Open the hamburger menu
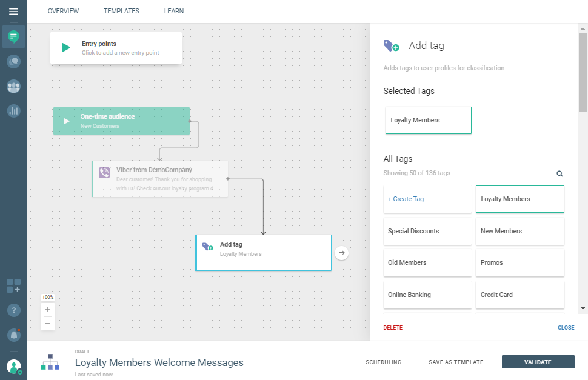This screenshot has height=380, width=588. [13, 12]
